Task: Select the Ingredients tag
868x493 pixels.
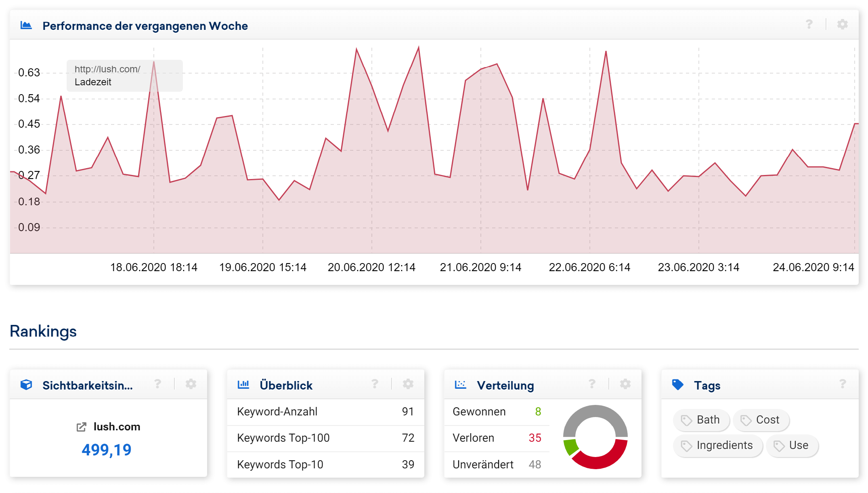Action: pyautogui.click(x=718, y=445)
